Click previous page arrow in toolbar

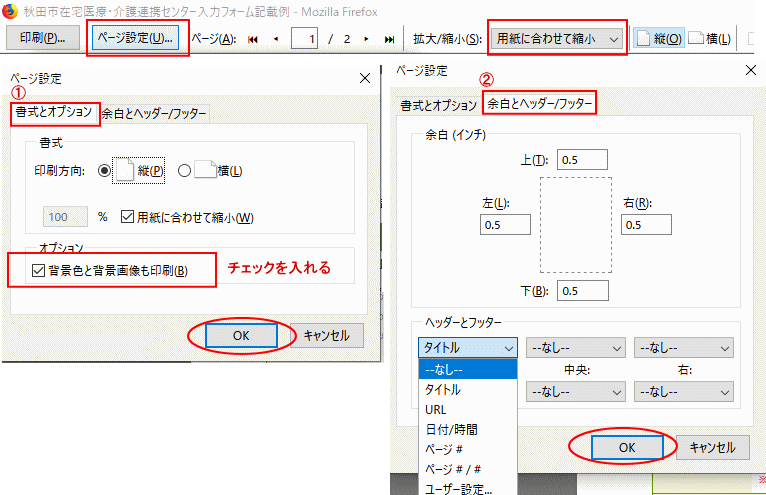276,39
